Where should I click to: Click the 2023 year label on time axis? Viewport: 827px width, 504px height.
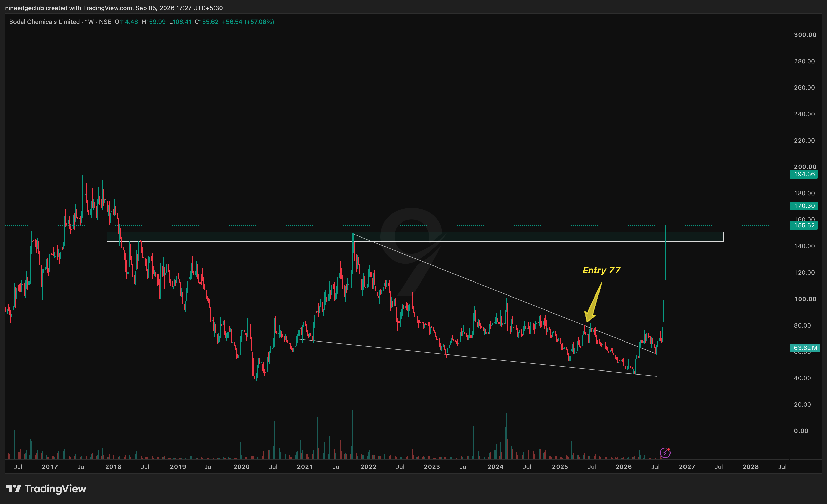coord(432,467)
